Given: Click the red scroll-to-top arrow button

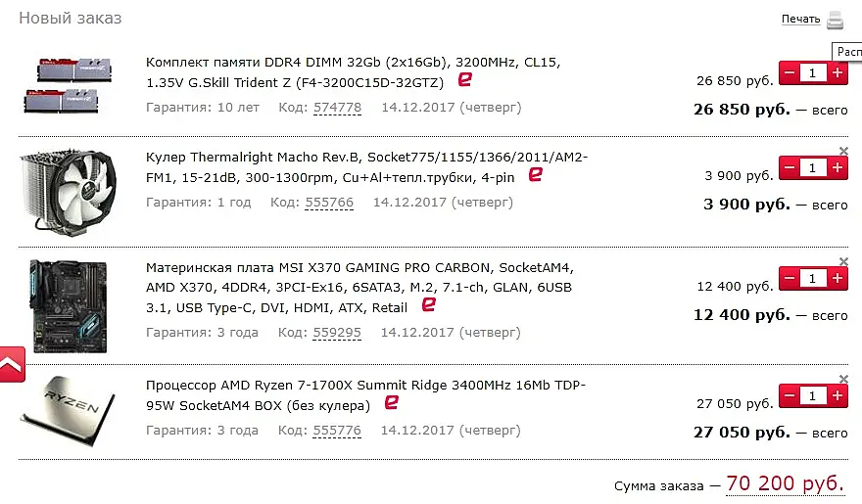Looking at the screenshot, I should 12,364.
